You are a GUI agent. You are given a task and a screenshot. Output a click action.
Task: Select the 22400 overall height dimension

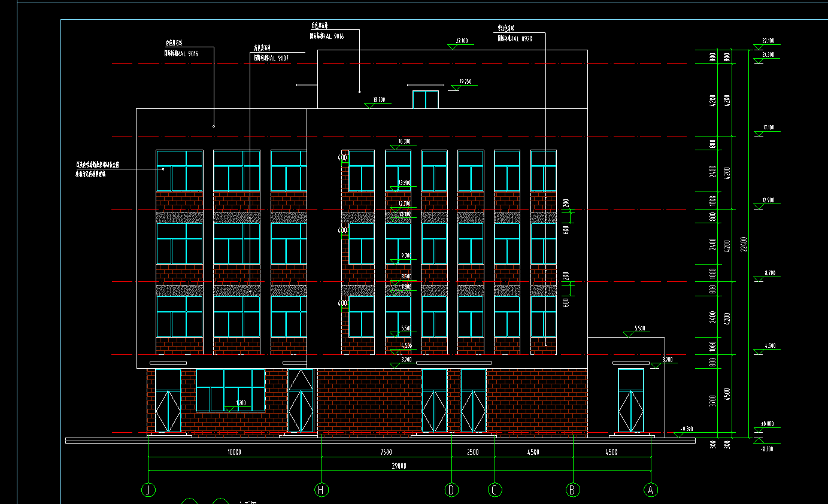click(x=745, y=244)
